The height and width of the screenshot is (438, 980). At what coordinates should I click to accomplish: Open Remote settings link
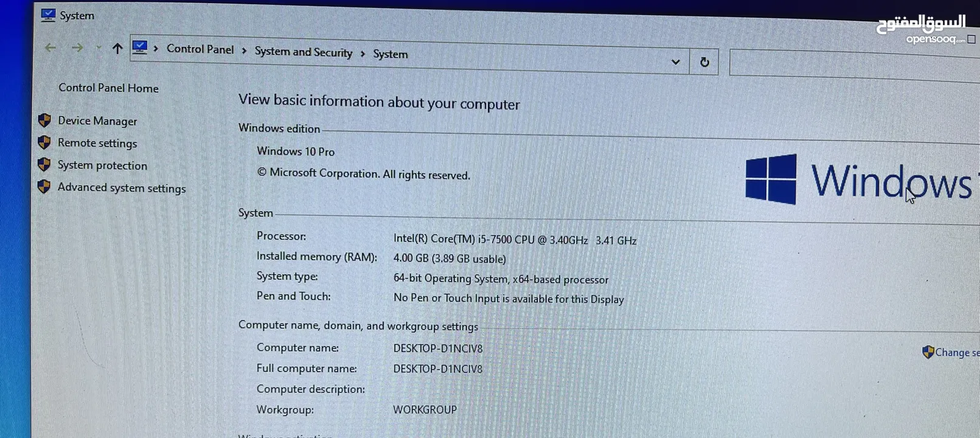(x=97, y=143)
